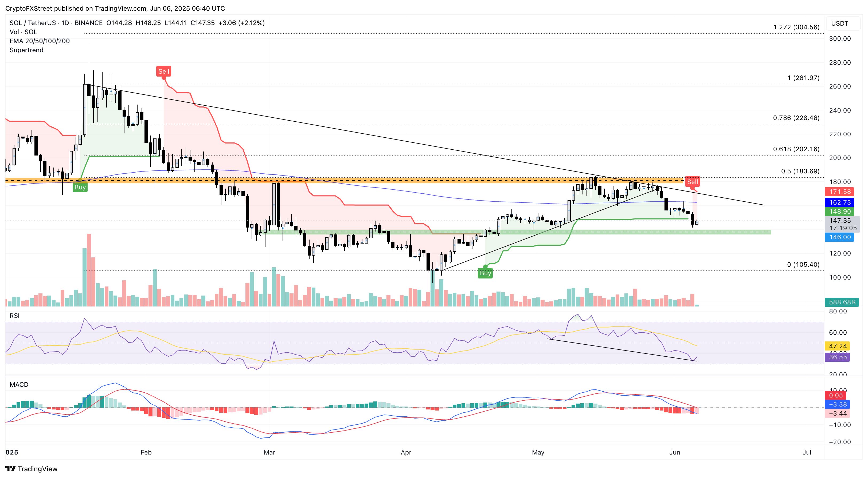Select the USDT currency label
This screenshot has height=478, width=868.
pos(839,23)
